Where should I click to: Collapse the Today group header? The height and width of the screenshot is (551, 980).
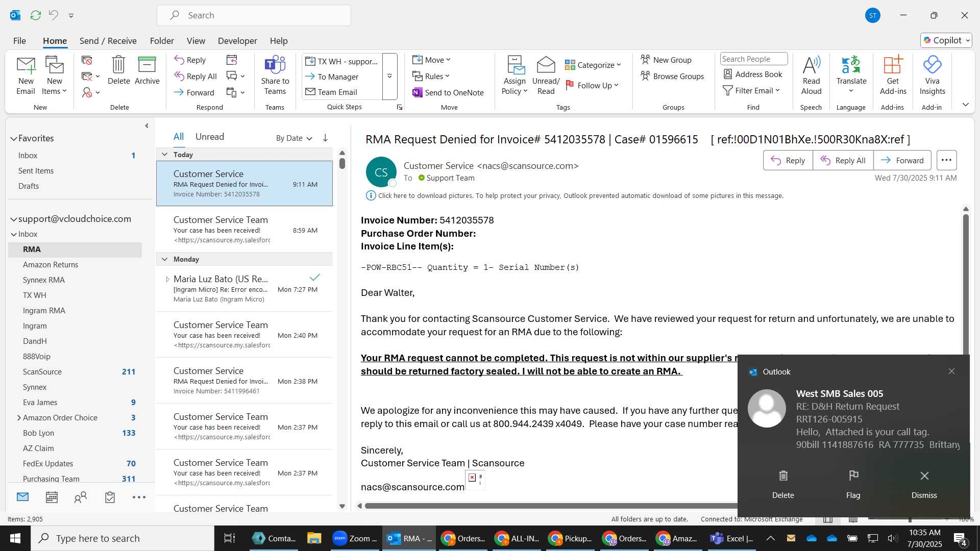click(x=164, y=154)
